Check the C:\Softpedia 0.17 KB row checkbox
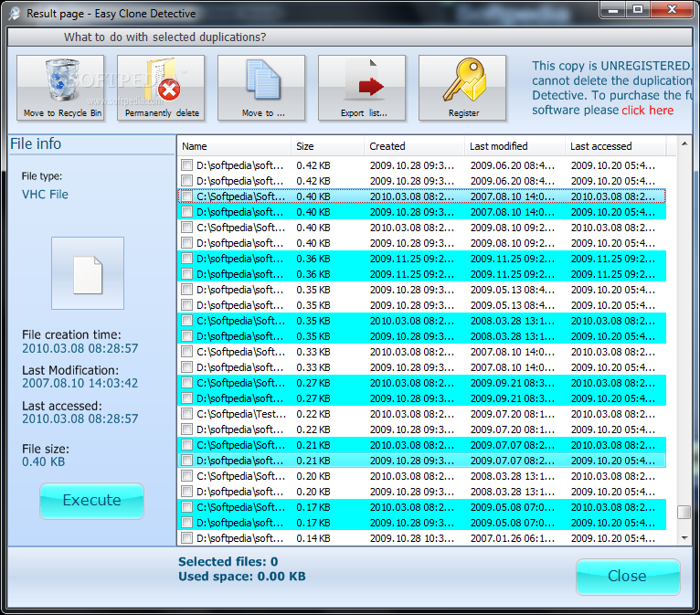Viewport: 700px width, 615px height. (186, 507)
